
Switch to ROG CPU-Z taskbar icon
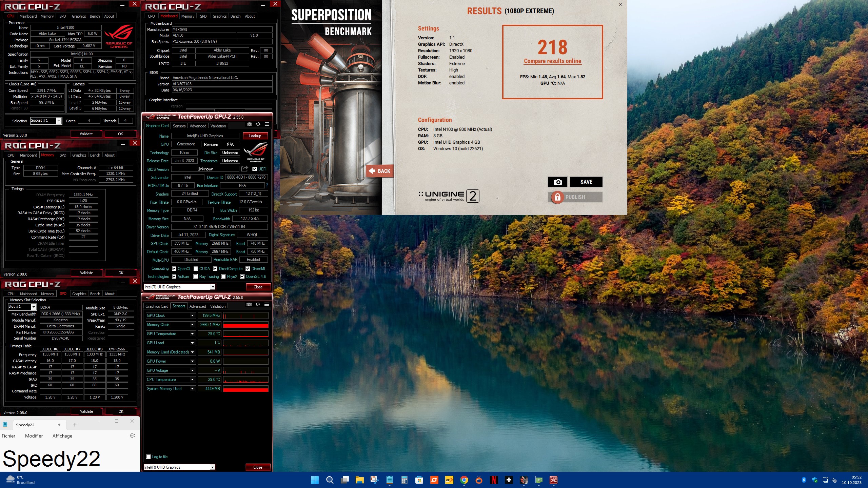coord(554,480)
